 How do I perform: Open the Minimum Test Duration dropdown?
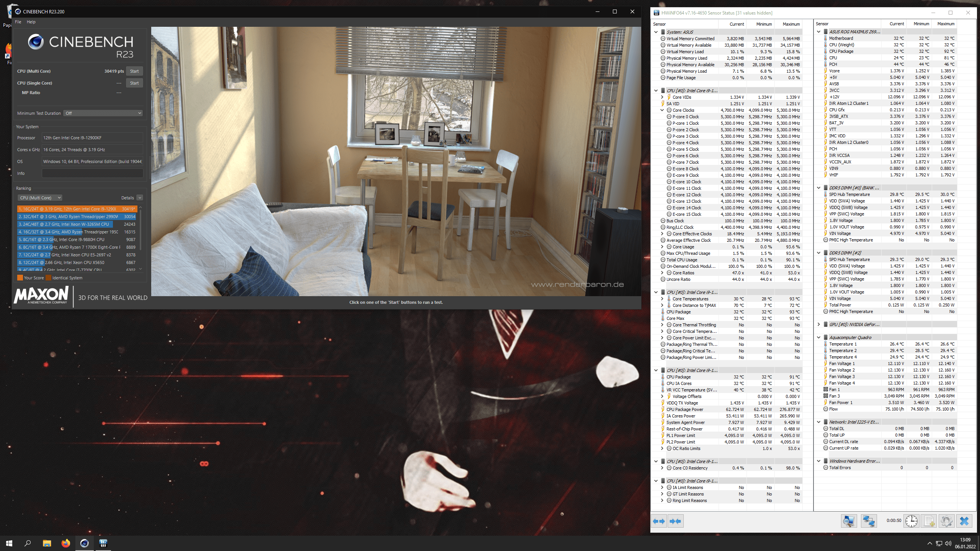(x=103, y=113)
